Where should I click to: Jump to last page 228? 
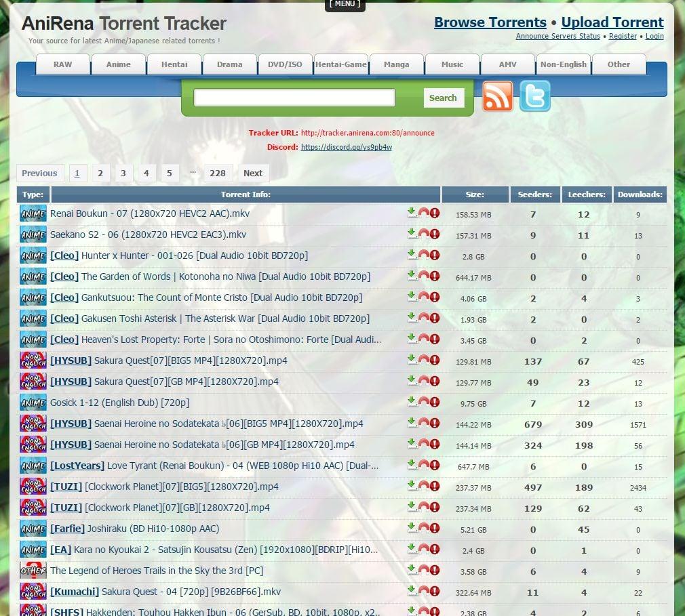pos(218,173)
